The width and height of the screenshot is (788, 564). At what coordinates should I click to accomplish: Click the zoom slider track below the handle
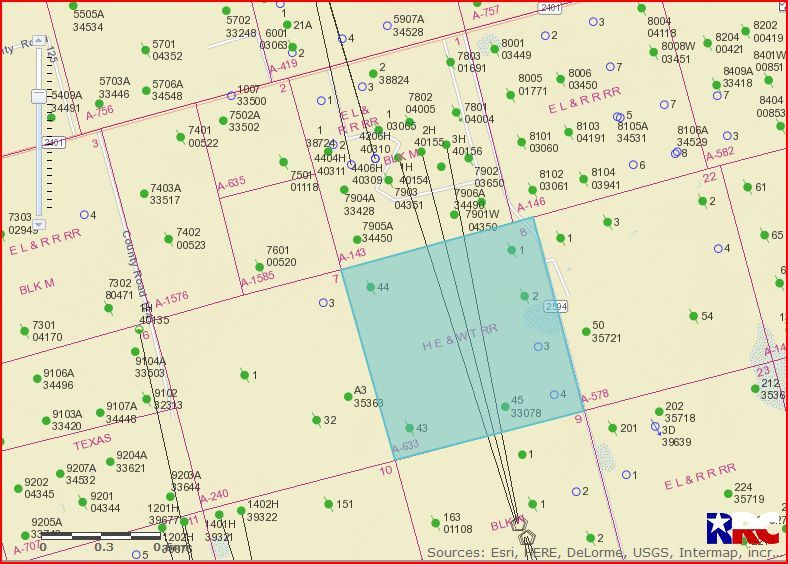[39, 161]
